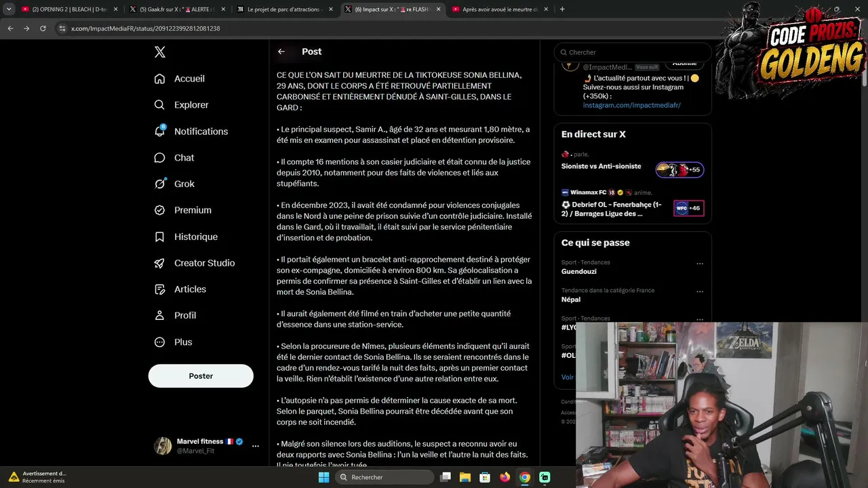Click the @Marvel_Fit handle text
Screen dimensions: 868x488
pos(196,451)
